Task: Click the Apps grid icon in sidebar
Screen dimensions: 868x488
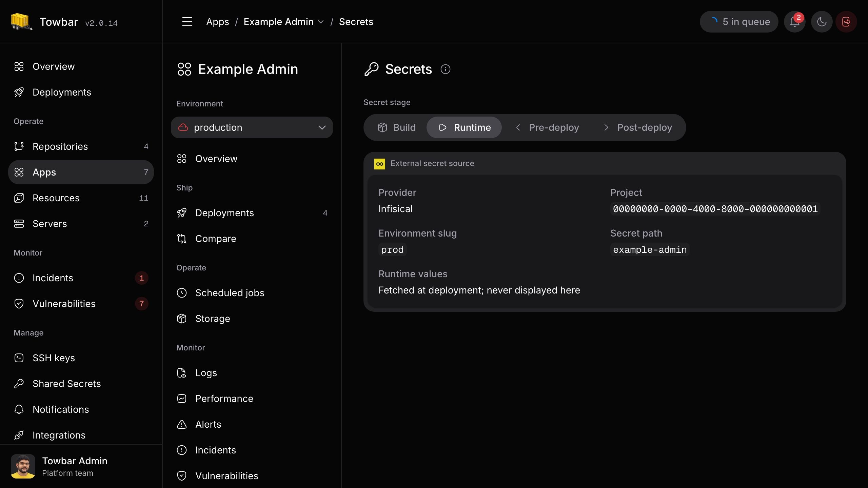Action: click(x=19, y=172)
